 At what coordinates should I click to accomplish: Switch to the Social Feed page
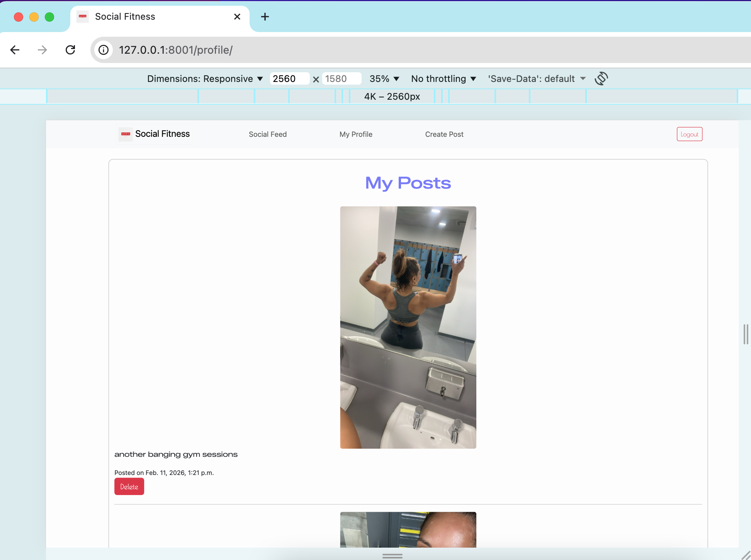(267, 134)
